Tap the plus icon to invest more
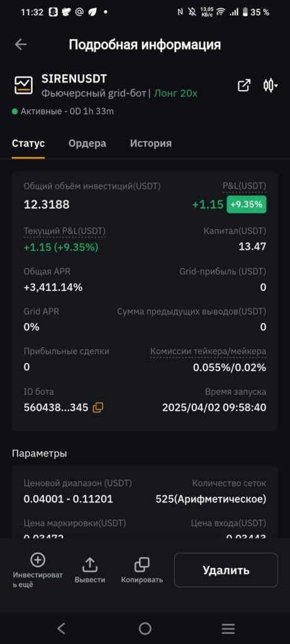 [x=38, y=559]
